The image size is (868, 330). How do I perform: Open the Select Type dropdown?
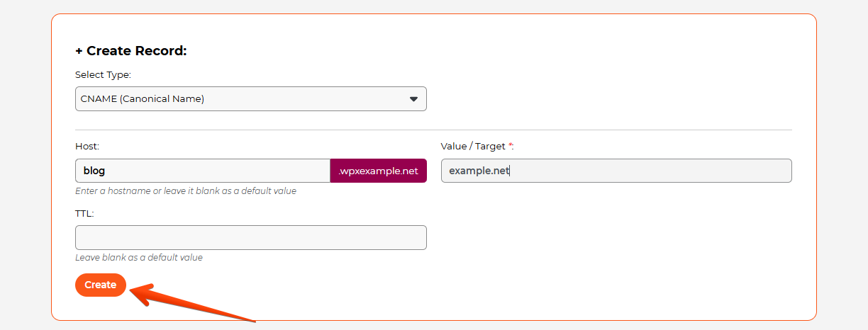[x=250, y=99]
